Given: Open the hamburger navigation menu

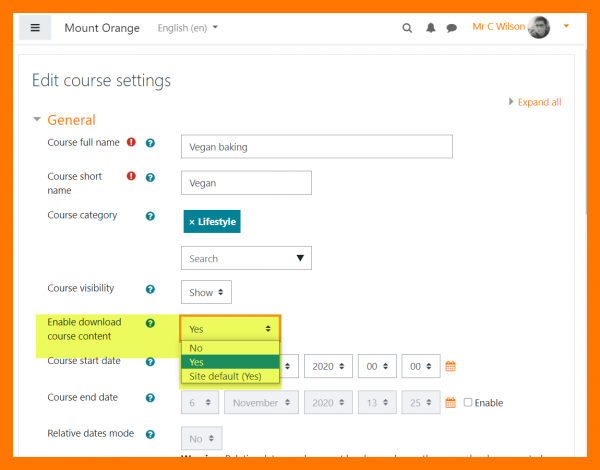Looking at the screenshot, I should [35, 28].
